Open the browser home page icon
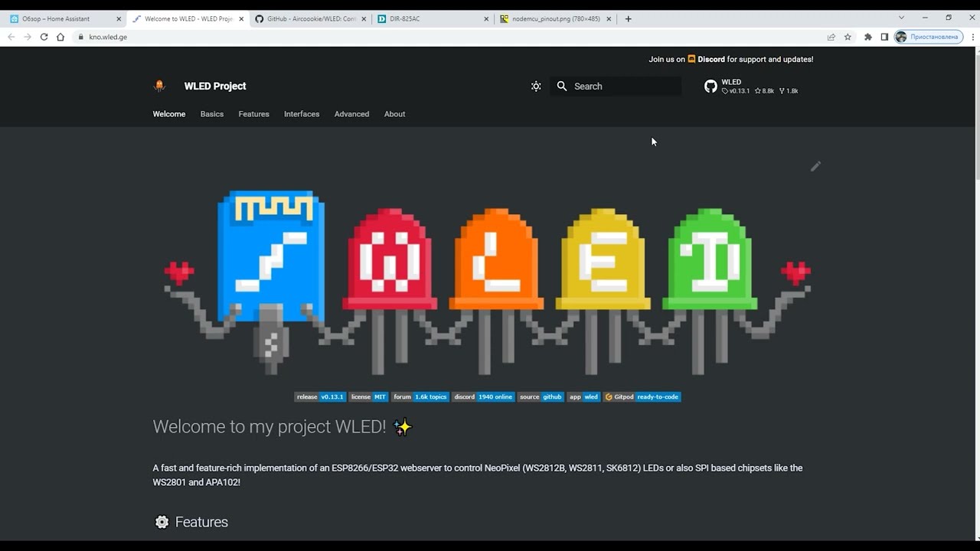Image resolution: width=980 pixels, height=551 pixels. point(60,37)
